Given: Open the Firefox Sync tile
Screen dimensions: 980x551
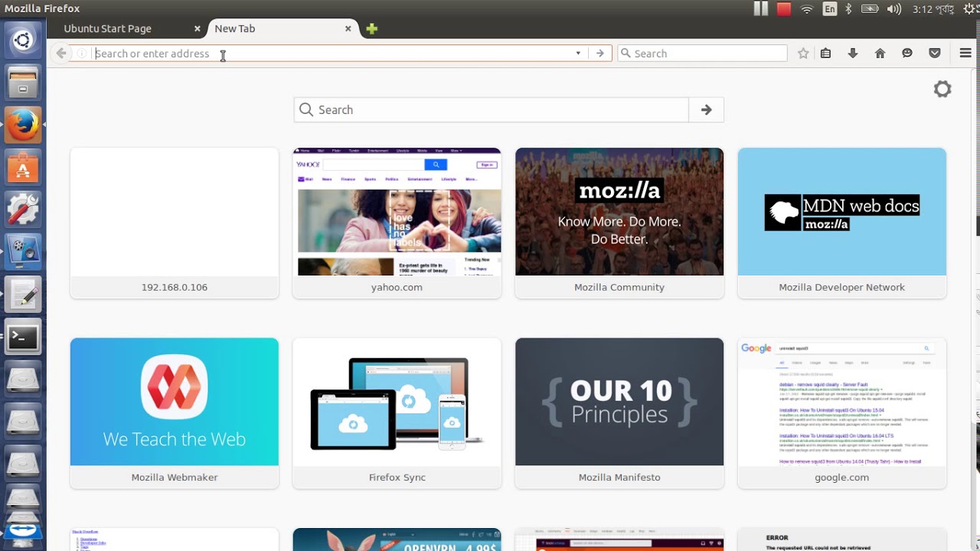Looking at the screenshot, I should (397, 412).
